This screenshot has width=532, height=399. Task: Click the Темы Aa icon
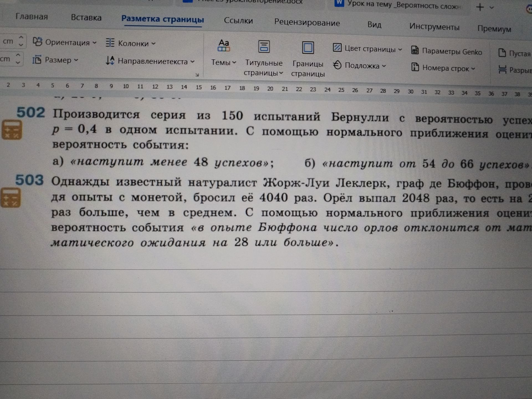[x=224, y=45]
